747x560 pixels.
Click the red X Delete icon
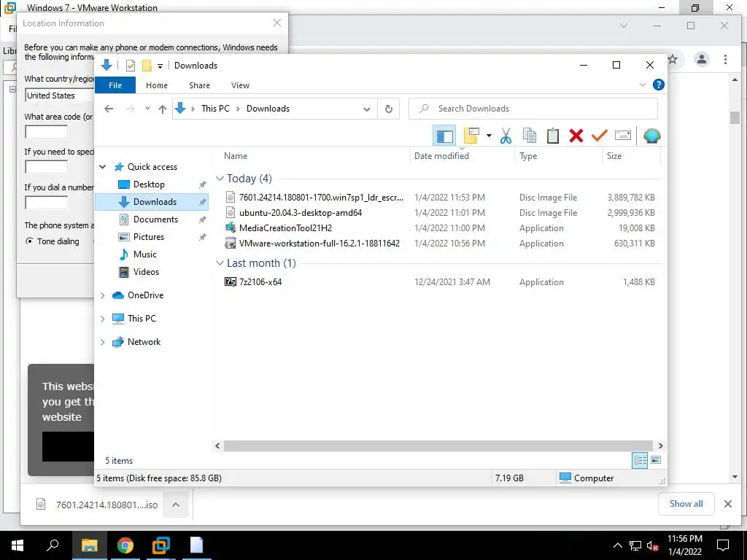click(576, 136)
